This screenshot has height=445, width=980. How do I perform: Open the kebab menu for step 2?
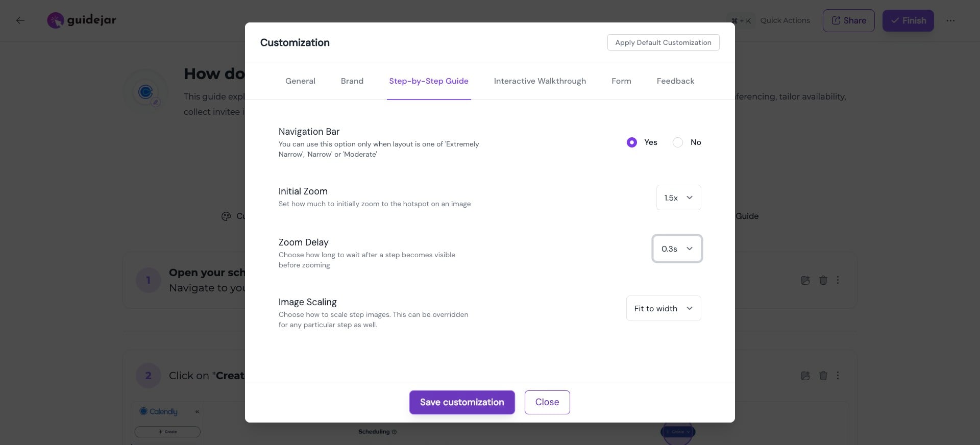838,376
